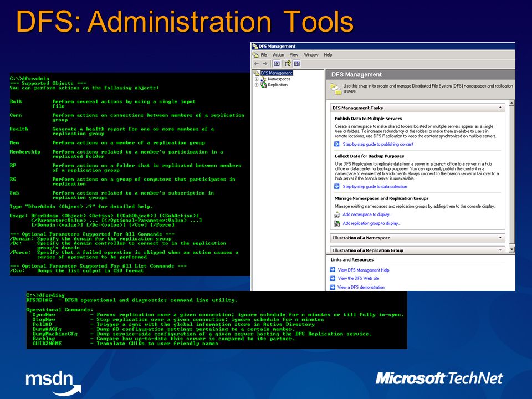Click the Manage Namespaces and Replication Groups heading
The image size is (532, 399).
pos(381,198)
